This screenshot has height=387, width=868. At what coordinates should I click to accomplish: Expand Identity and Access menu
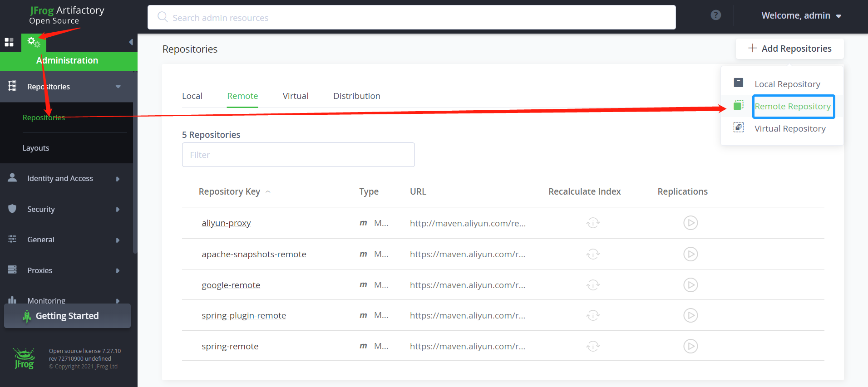[118, 179]
